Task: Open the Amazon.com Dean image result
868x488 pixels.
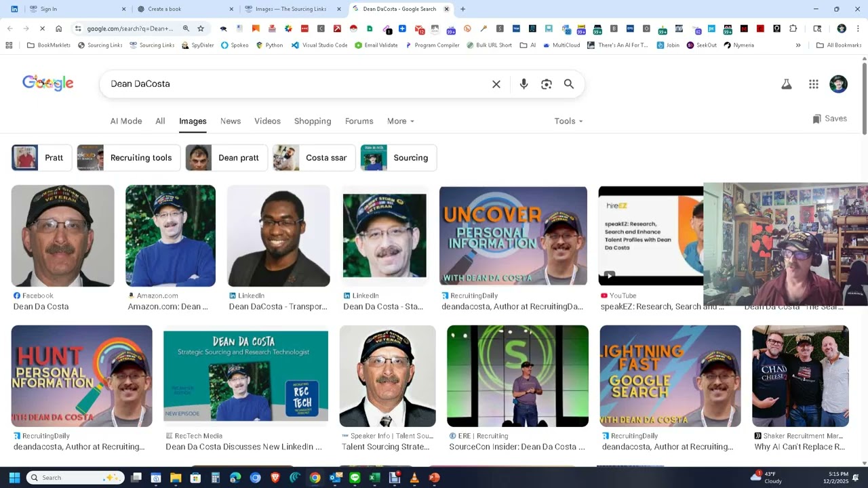Action: click(170, 236)
